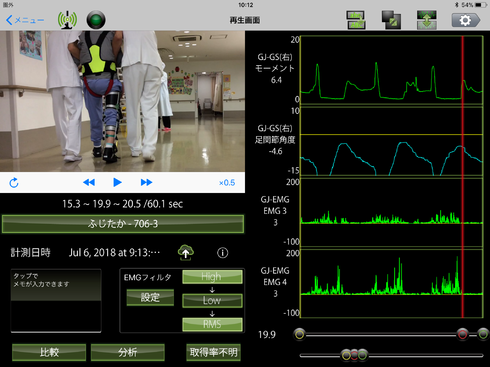Tap the 15.3 ~ 19.9 ~ 20.5 /60.1 sec text
Screen dimensions: 490x367
[x=122, y=204]
